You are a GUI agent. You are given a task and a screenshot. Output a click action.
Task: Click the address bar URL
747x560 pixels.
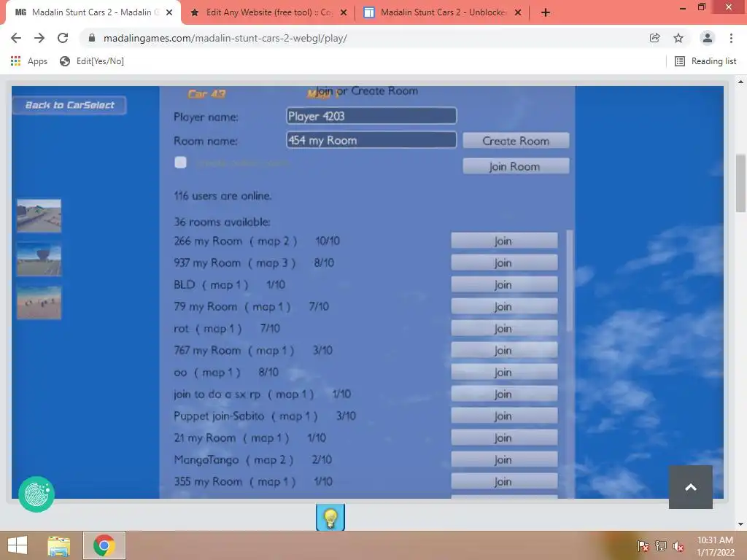225,38
